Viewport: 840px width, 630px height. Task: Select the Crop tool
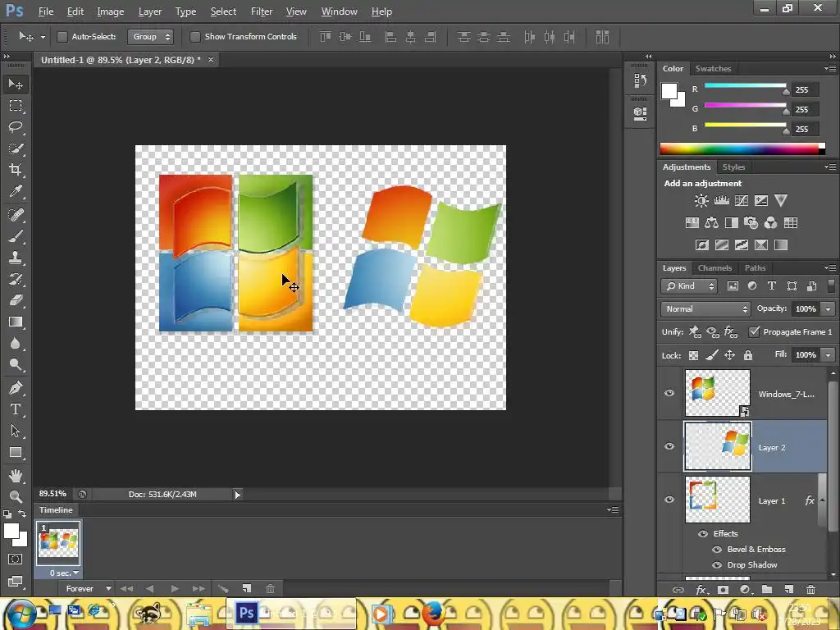tap(16, 170)
